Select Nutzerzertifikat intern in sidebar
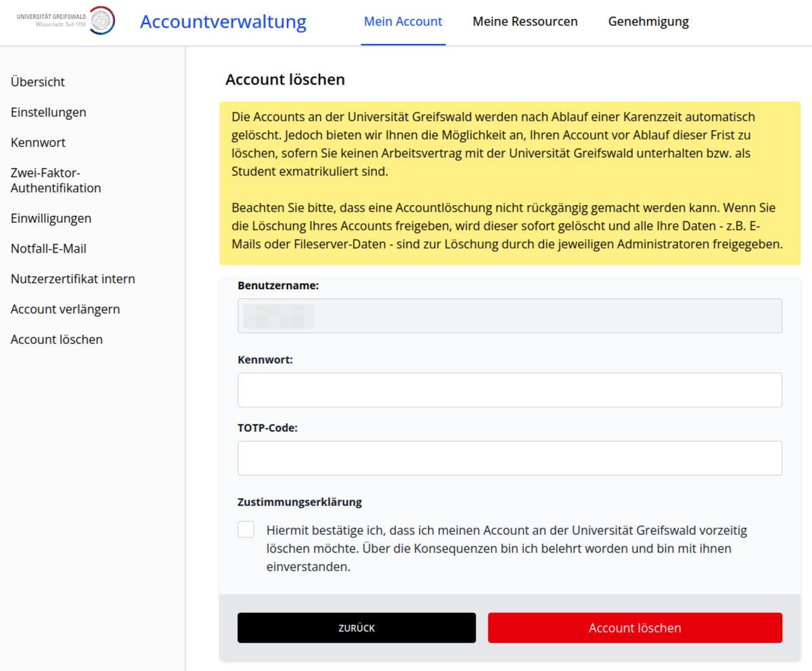Image resolution: width=812 pixels, height=671 pixels. [72, 279]
